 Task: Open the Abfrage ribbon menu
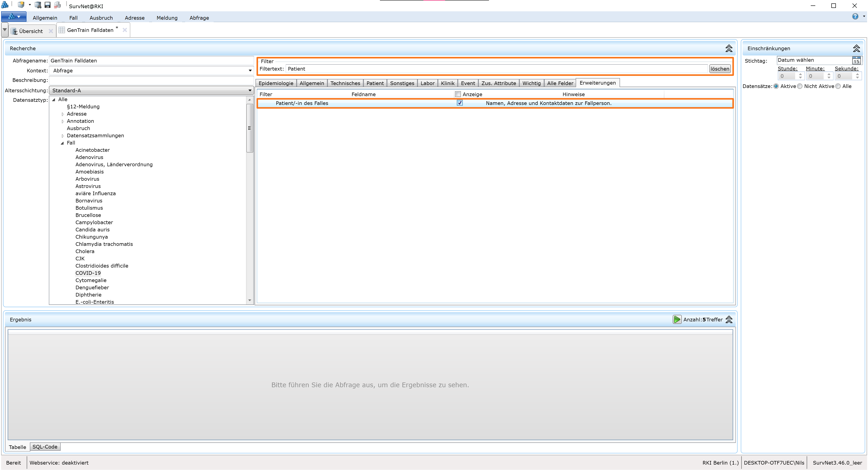199,18
